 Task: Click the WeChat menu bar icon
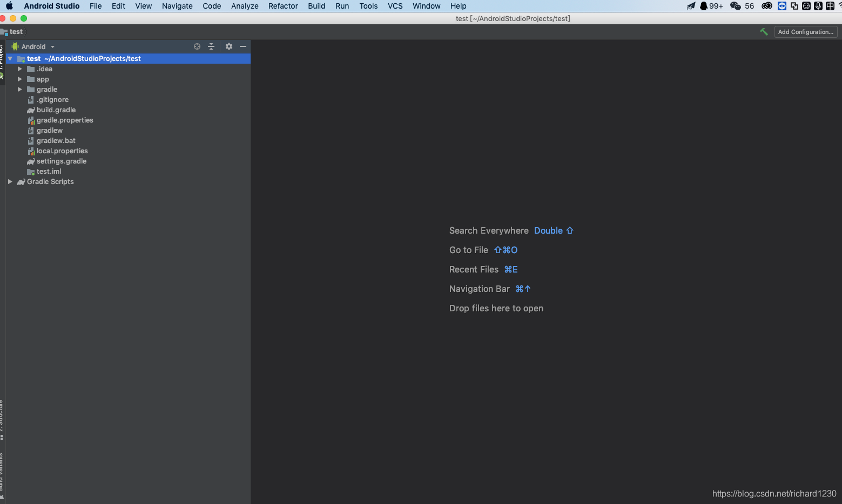coord(736,6)
